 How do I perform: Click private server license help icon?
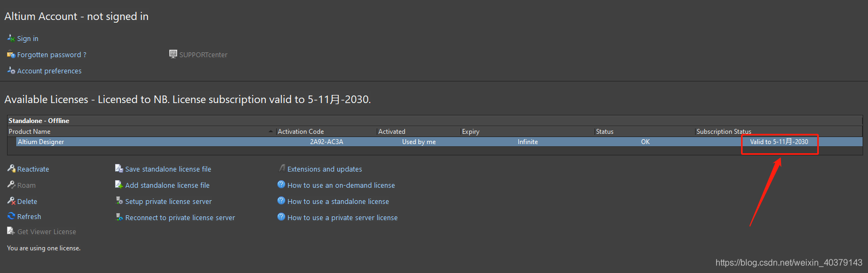pos(281,217)
